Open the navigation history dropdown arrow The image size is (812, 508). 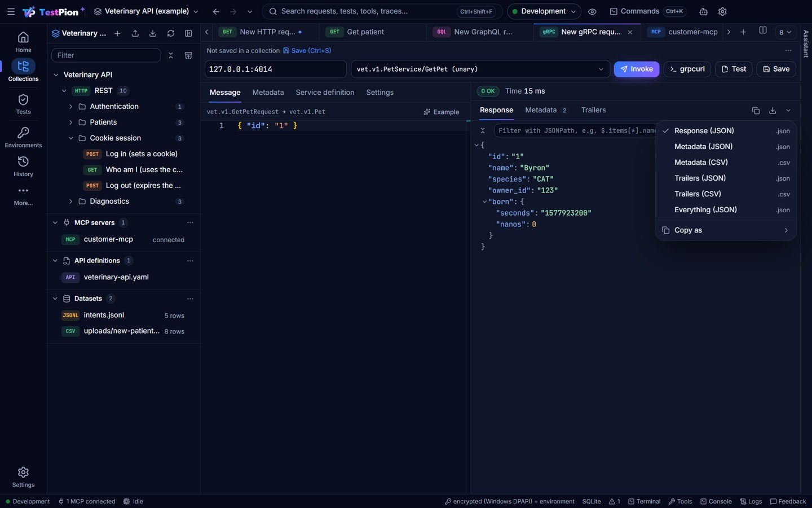[x=250, y=11]
